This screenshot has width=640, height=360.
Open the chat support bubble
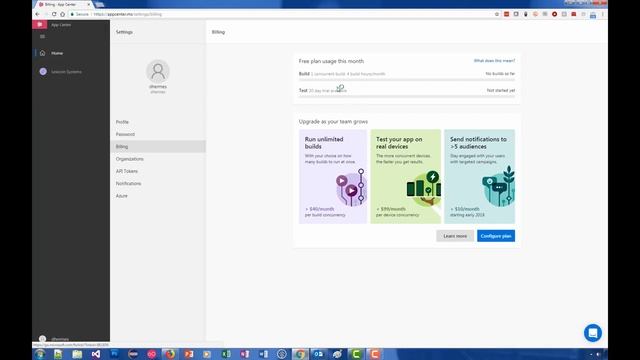[x=593, y=333]
